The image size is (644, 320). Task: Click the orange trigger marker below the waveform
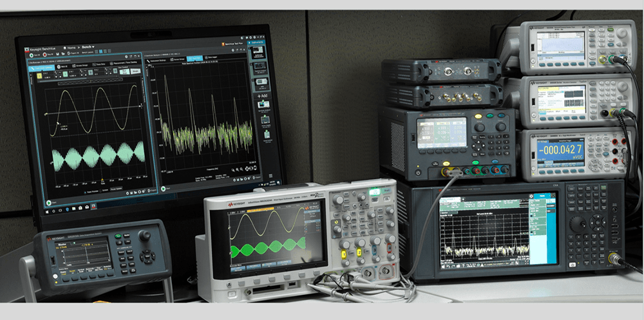pyautogui.click(x=102, y=180)
